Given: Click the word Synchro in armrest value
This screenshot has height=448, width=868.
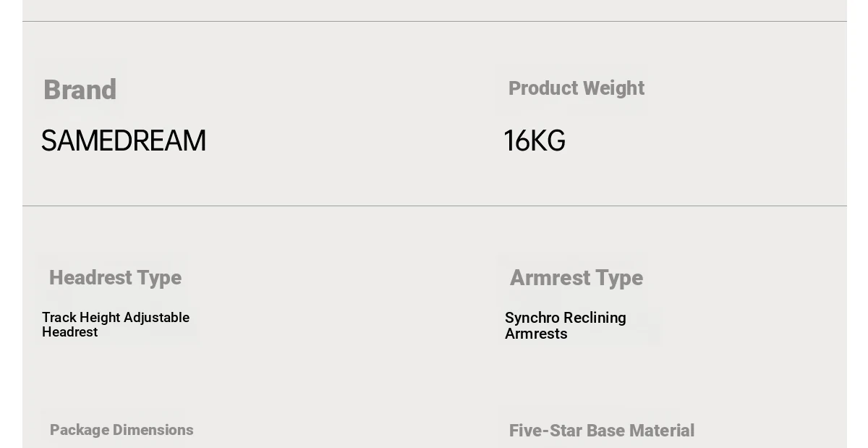Looking at the screenshot, I should (529, 318).
